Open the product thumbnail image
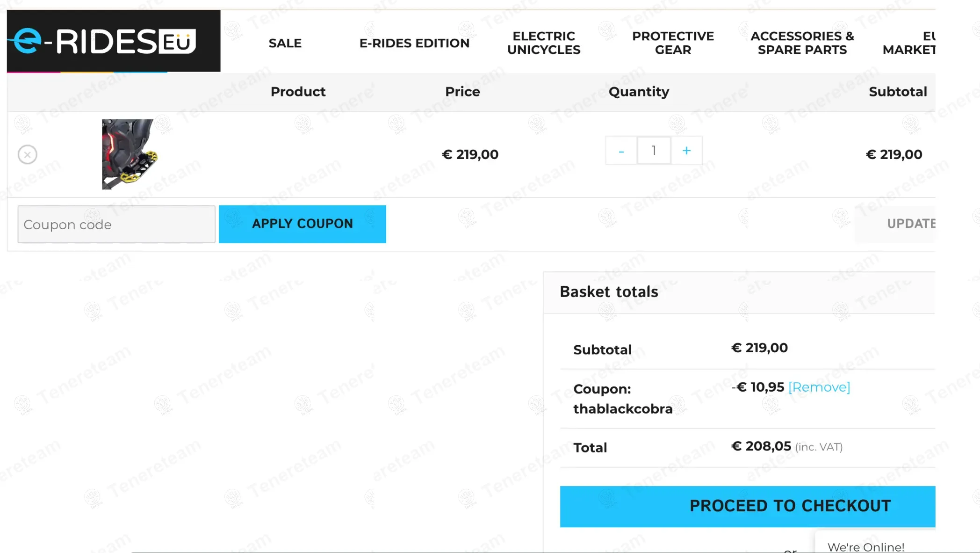 130,154
